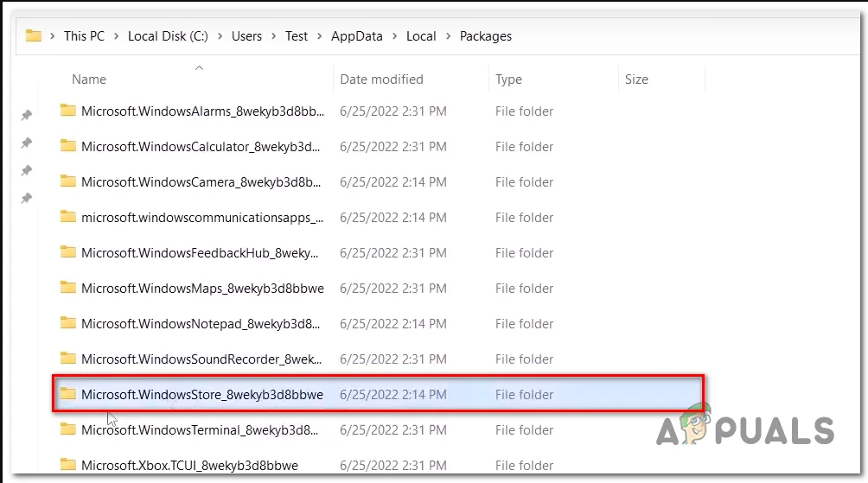868x483 pixels.
Task: Sort by Name column header
Action: pyautogui.click(x=89, y=79)
